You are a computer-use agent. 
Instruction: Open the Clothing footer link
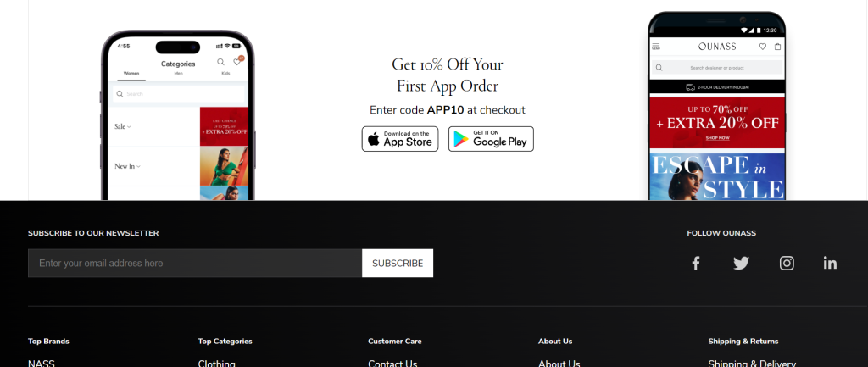coord(216,363)
